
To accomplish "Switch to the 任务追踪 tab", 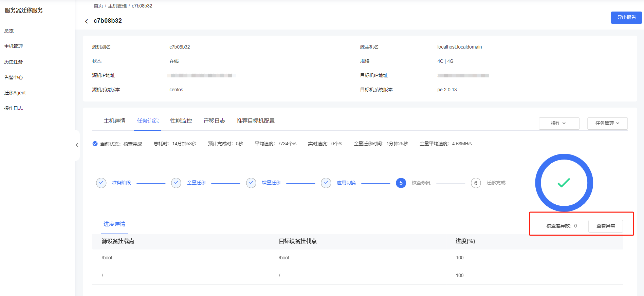I will (x=148, y=121).
